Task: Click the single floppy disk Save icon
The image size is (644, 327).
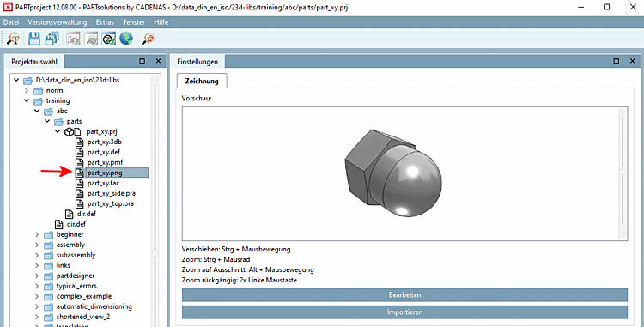Action: (x=34, y=39)
